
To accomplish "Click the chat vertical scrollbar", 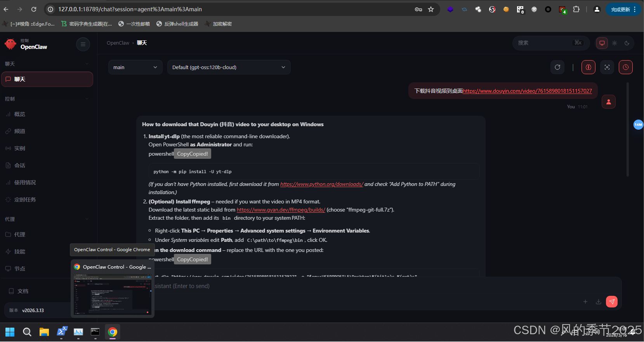I will coord(627,129).
